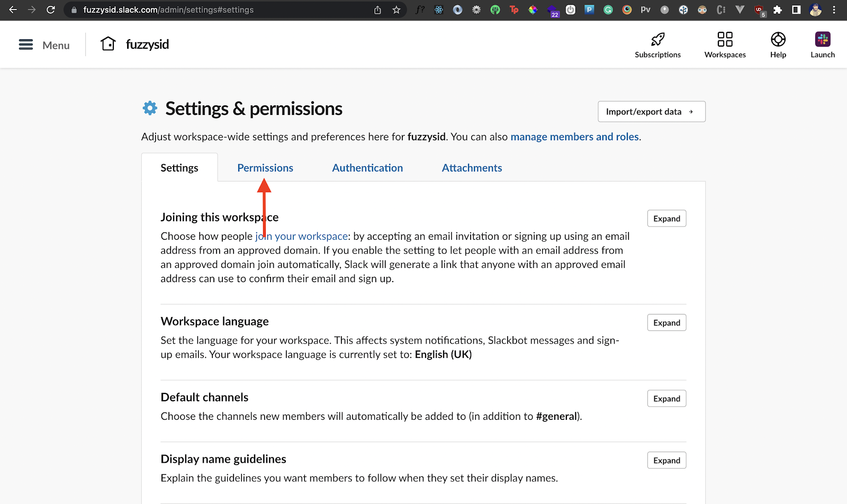
Task: Open the Chrome profile avatar
Action: [815, 10]
